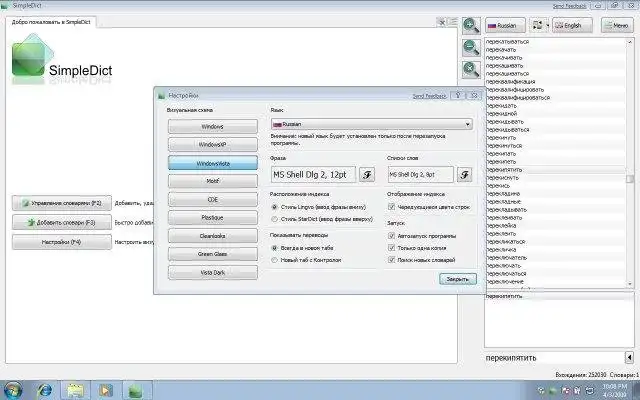The image size is (640, 400).
Task: Select Новый таб с Контролом radio button
Action: [x=274, y=260]
